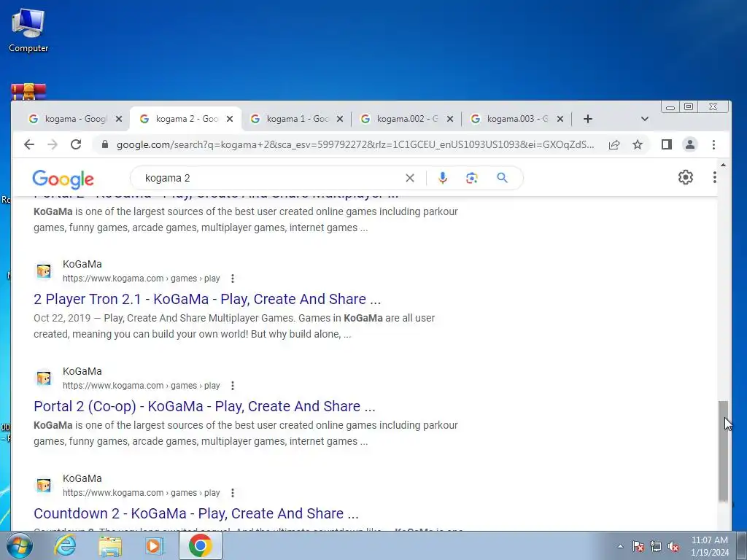Bookmark this tab with the star icon

pyautogui.click(x=638, y=144)
